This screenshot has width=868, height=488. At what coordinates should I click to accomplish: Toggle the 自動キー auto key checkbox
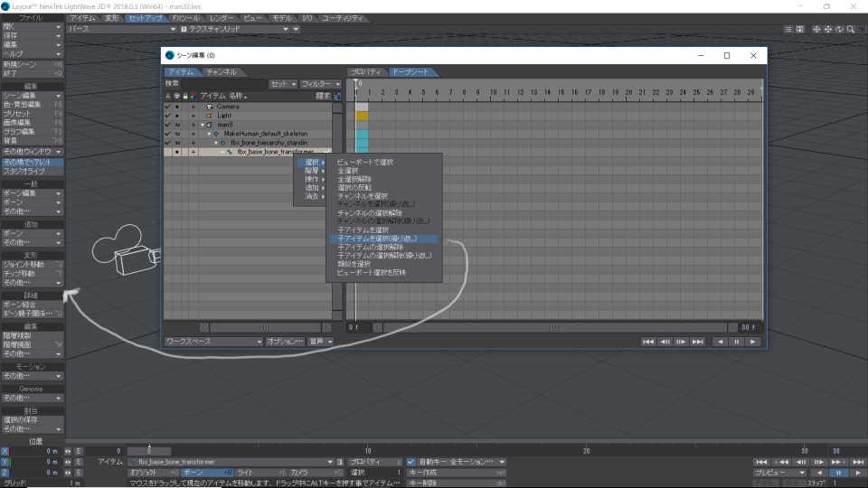tap(410, 462)
